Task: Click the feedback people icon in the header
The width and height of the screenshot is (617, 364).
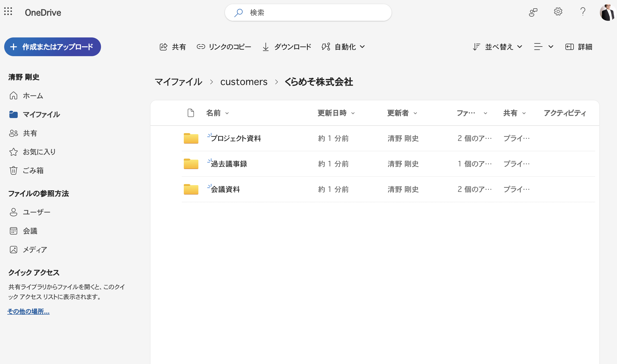Action: click(x=533, y=12)
